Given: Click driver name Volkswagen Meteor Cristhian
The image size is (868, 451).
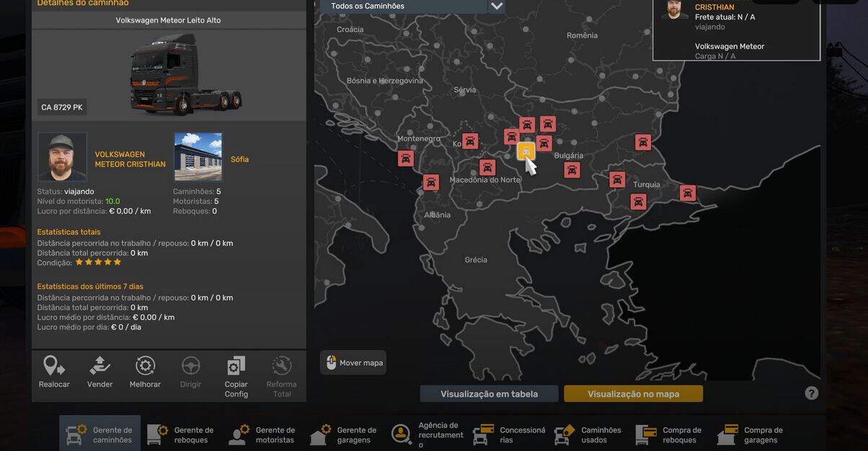Looking at the screenshot, I should (130, 159).
